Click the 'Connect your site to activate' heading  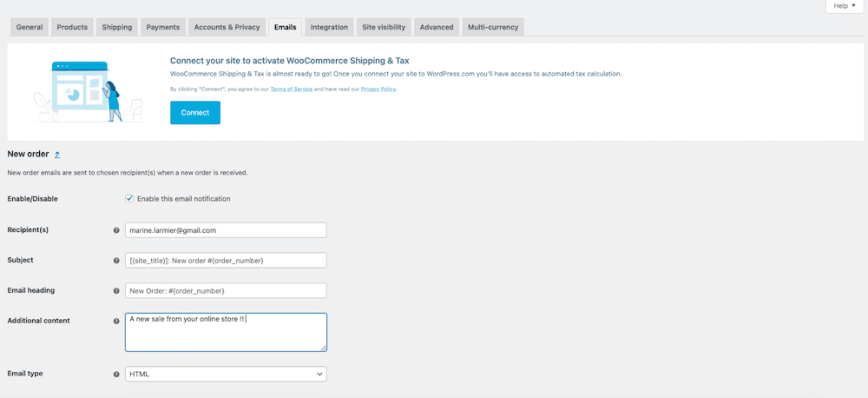click(x=290, y=61)
